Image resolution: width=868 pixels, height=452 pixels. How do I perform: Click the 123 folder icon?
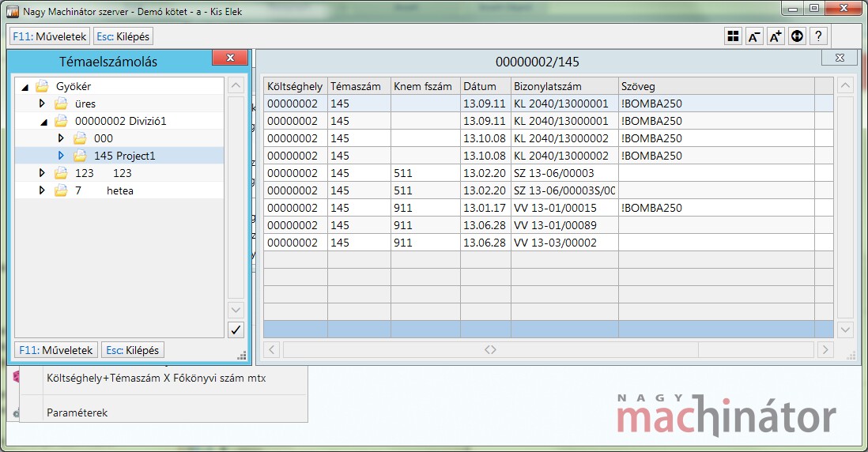point(61,173)
